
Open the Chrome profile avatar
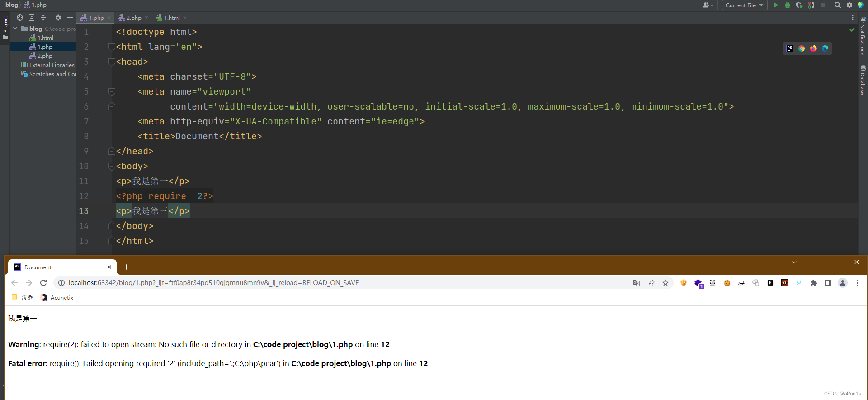(843, 283)
